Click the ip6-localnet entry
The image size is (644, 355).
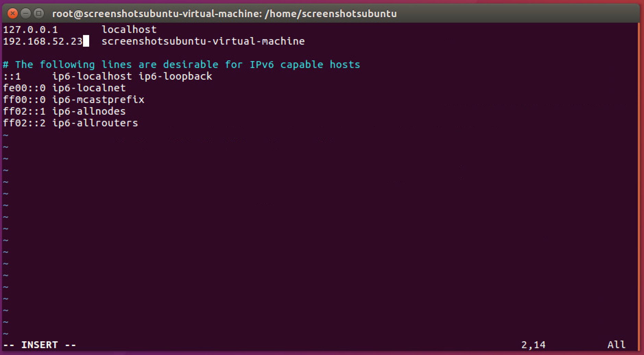pyautogui.click(x=89, y=88)
